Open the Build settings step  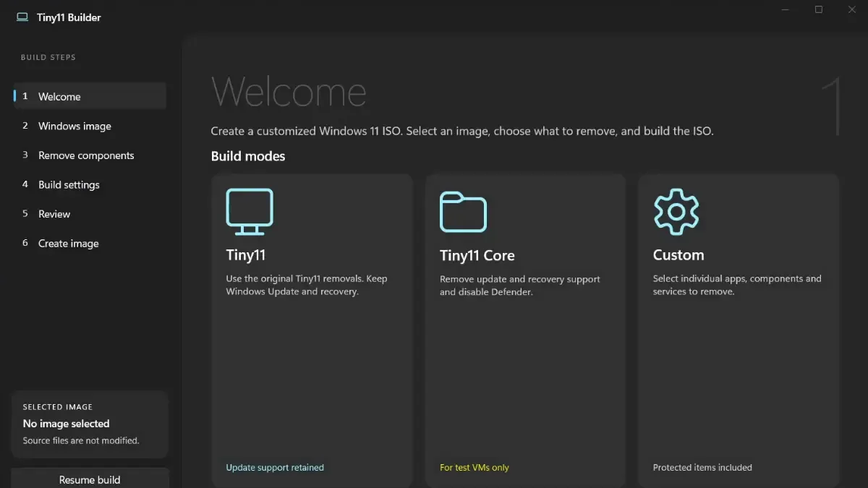[90, 184]
